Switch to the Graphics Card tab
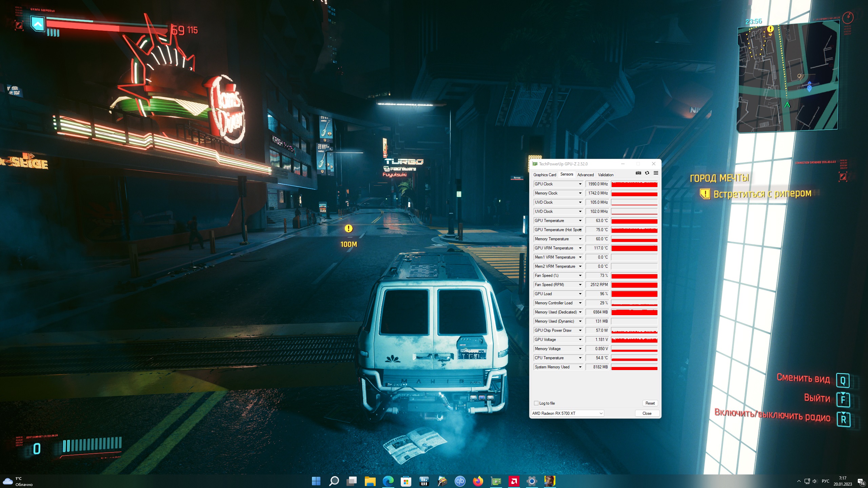 click(545, 175)
